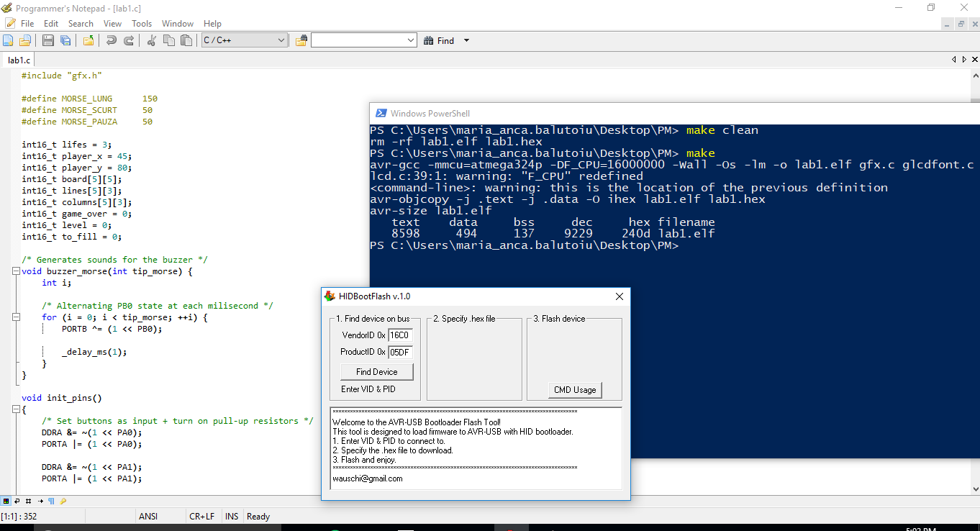Screen dimensions: 980x531
Task: Click the HIDBootFlash title bar icon
Action: tap(330, 296)
